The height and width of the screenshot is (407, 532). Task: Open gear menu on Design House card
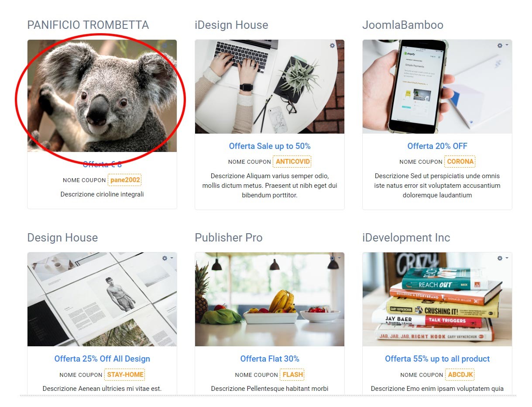click(x=167, y=258)
